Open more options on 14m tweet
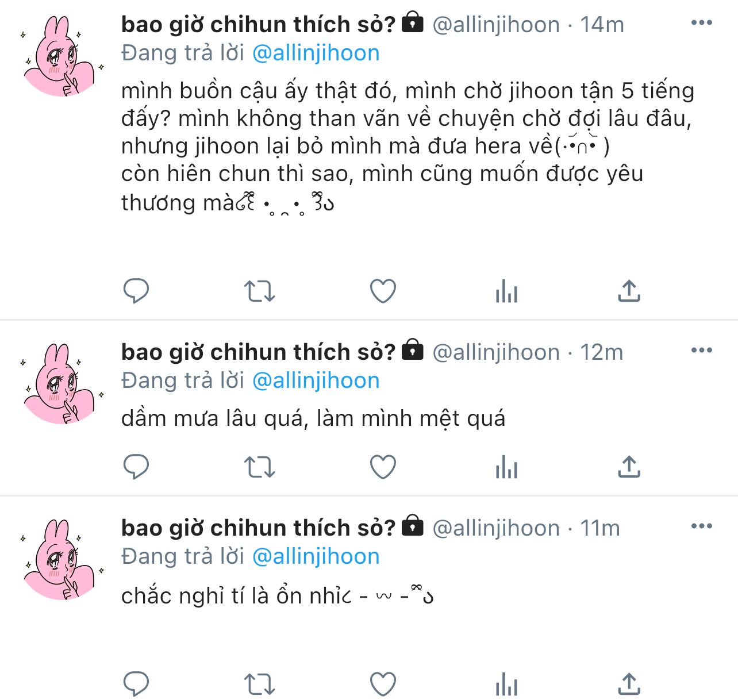This screenshot has height=700, width=738. (702, 23)
